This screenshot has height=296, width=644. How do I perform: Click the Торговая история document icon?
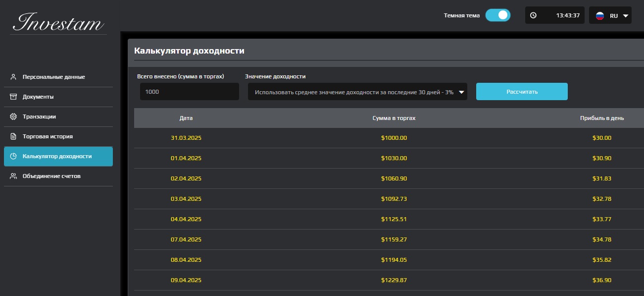click(13, 136)
